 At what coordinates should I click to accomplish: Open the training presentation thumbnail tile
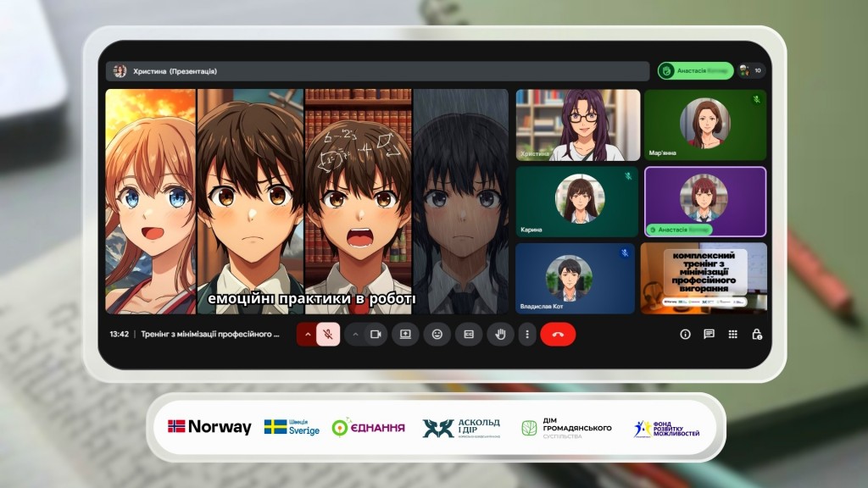coord(704,278)
